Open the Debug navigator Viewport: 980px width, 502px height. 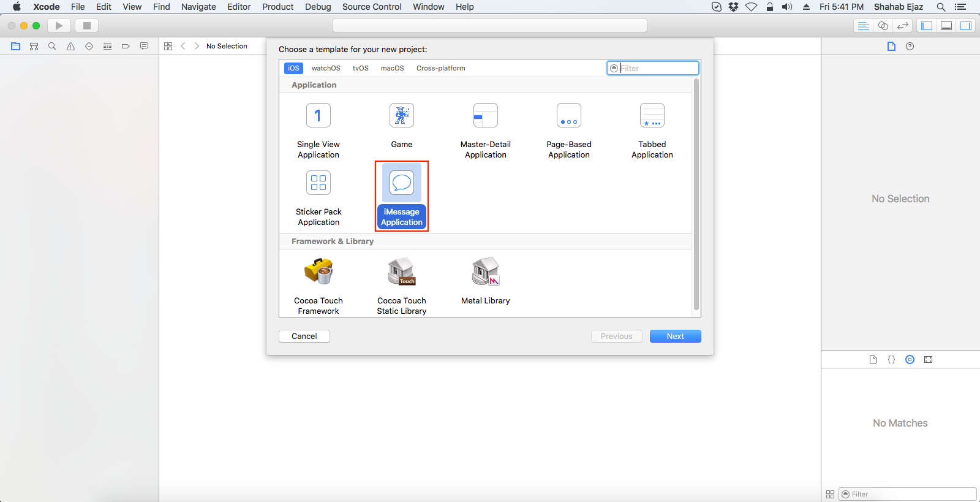coord(108,46)
